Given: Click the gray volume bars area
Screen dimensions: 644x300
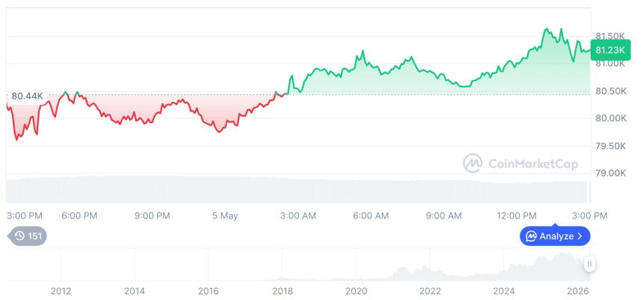Looking at the screenshot, I should point(298,189).
